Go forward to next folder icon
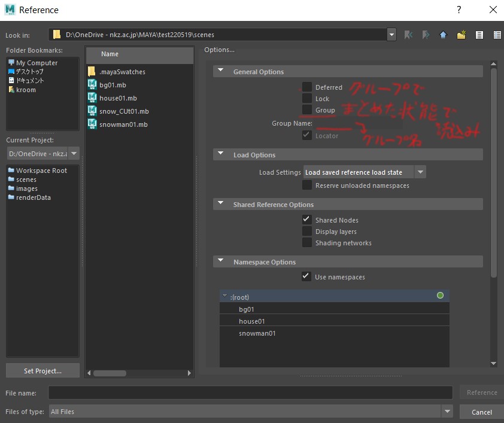This screenshot has width=504, height=423. tap(426, 35)
